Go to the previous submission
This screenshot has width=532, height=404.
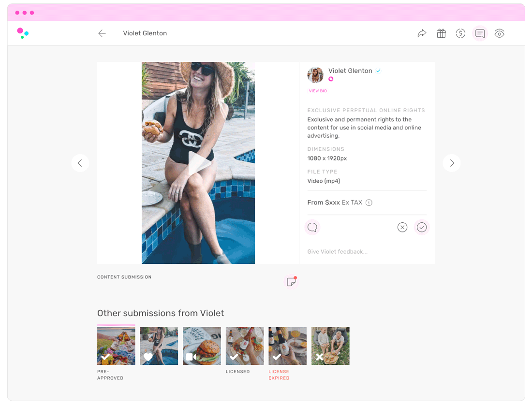tap(80, 163)
